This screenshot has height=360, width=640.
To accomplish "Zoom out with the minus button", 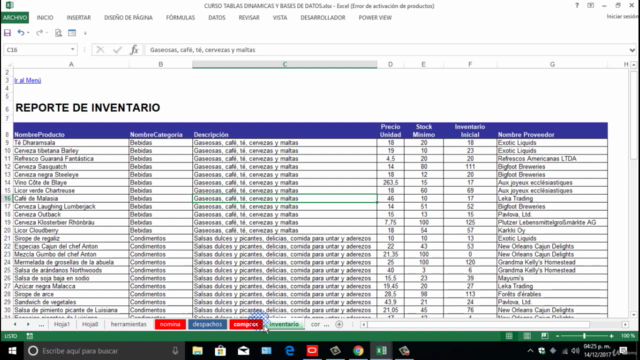I will pos(558,336).
